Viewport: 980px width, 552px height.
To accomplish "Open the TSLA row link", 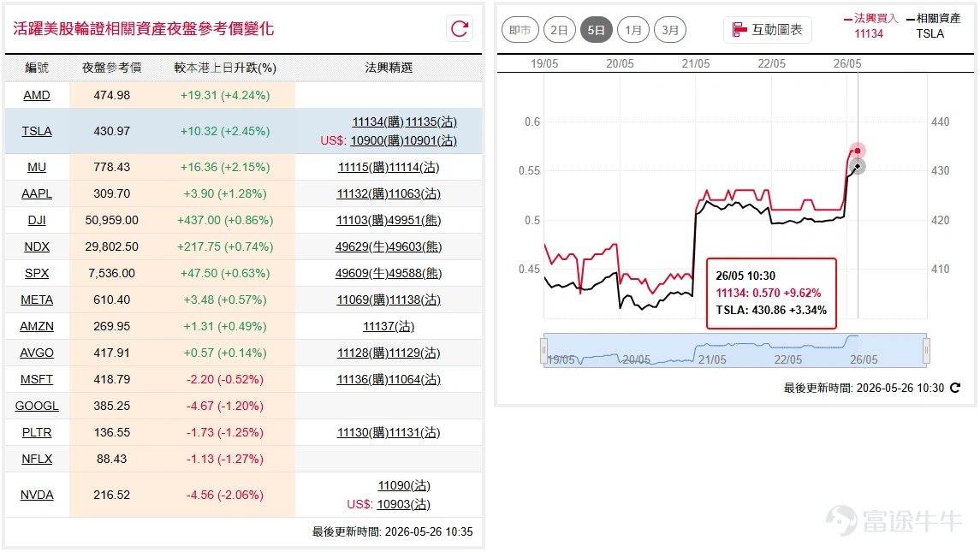I will coord(37,131).
